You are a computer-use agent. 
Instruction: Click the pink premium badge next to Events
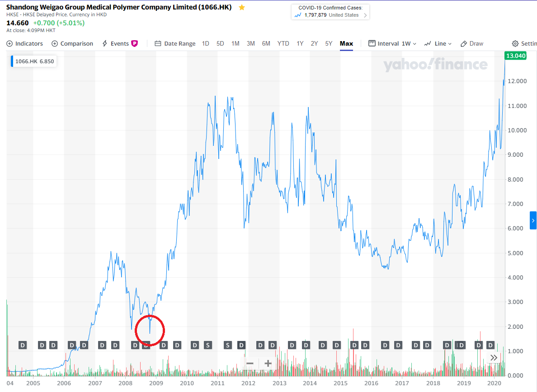click(135, 43)
